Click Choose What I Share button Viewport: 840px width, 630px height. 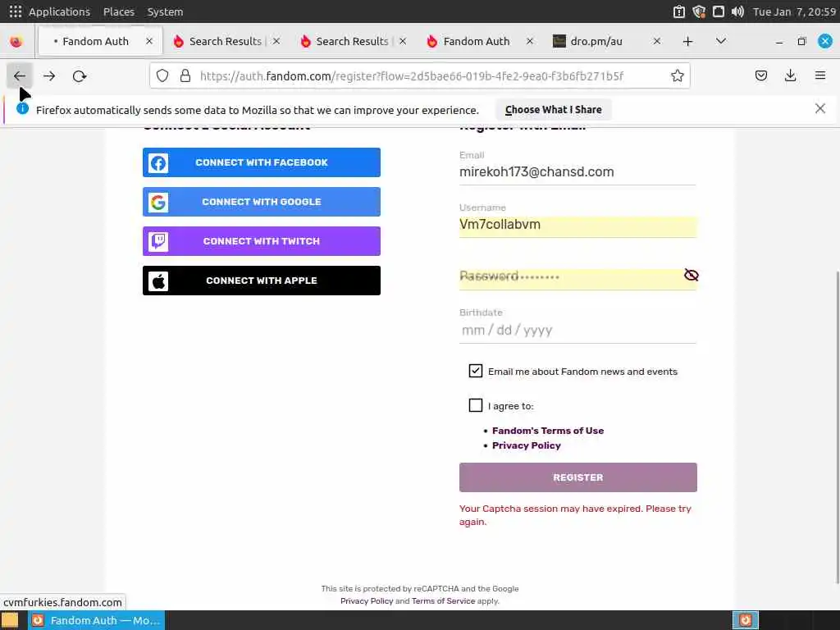pyautogui.click(x=554, y=110)
